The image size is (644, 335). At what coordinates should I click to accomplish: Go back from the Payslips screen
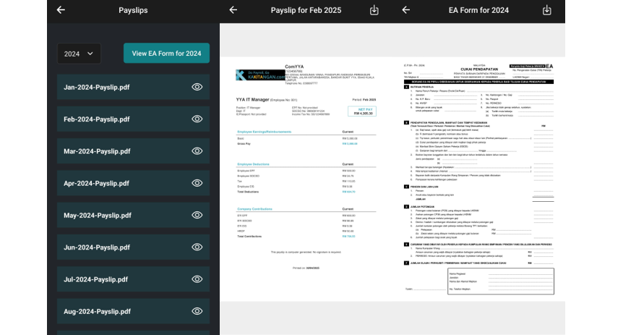pos(61,10)
